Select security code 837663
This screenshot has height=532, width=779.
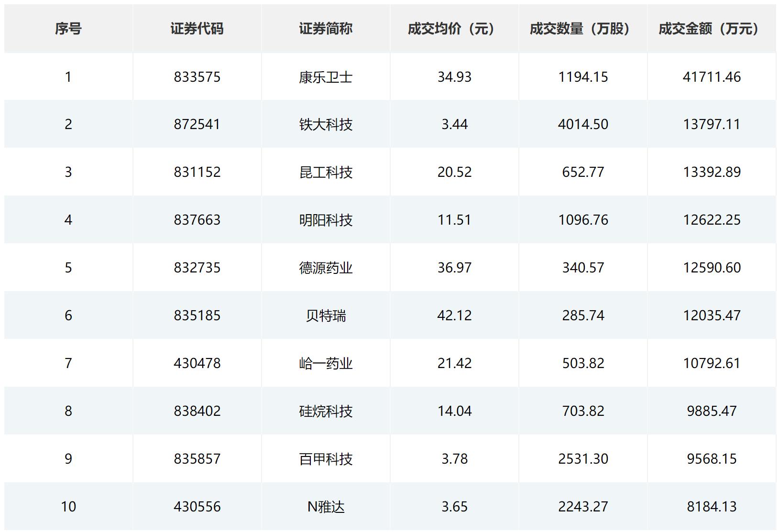[197, 220]
